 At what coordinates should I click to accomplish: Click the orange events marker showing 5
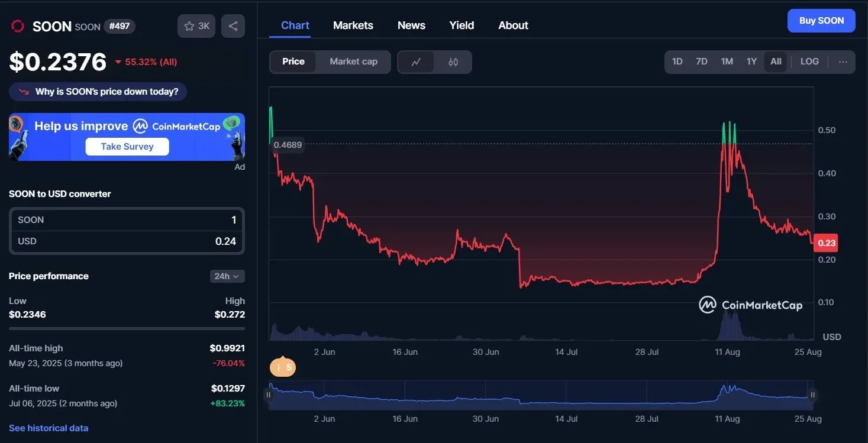tap(283, 367)
